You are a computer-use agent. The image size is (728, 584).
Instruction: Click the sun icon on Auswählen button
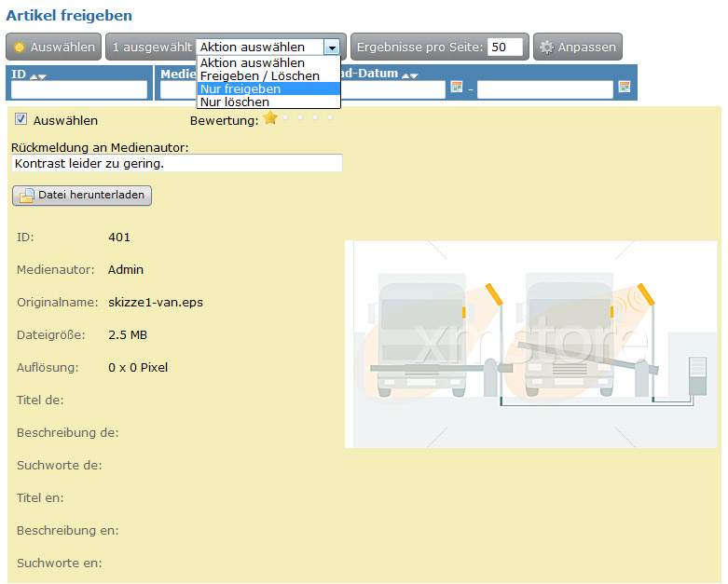pos(20,48)
